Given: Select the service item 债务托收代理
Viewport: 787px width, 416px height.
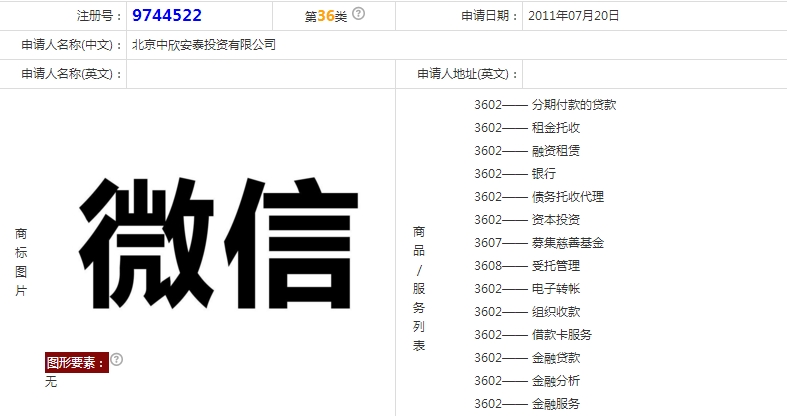Looking at the screenshot, I should coord(568,197).
